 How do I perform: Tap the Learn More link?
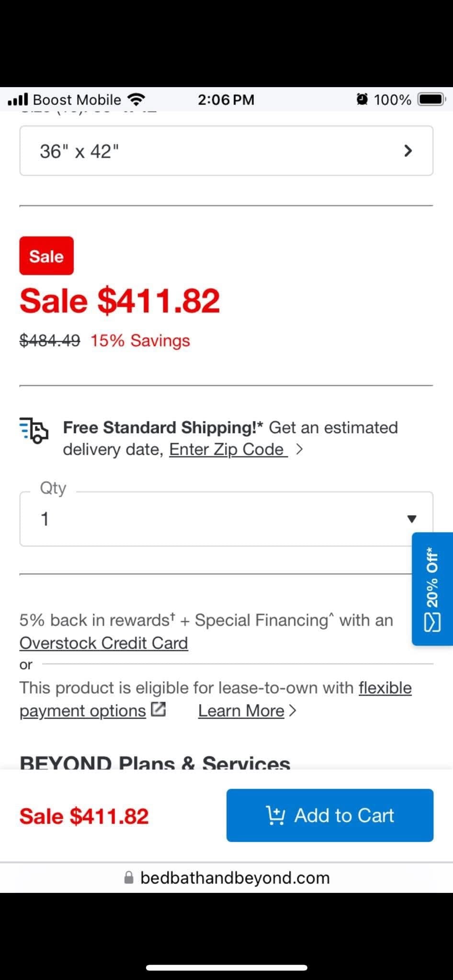(x=241, y=711)
